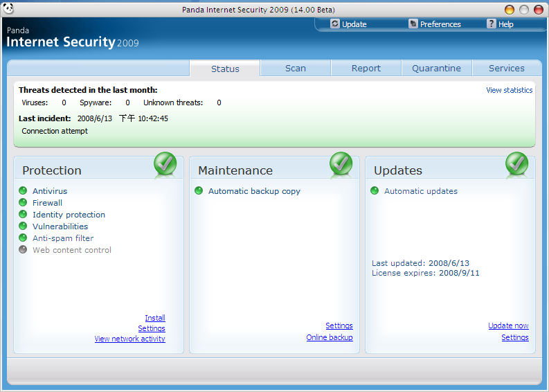The height and width of the screenshot is (392, 549).
Task: Click the Maintenance panel heading
Action: [x=235, y=170]
